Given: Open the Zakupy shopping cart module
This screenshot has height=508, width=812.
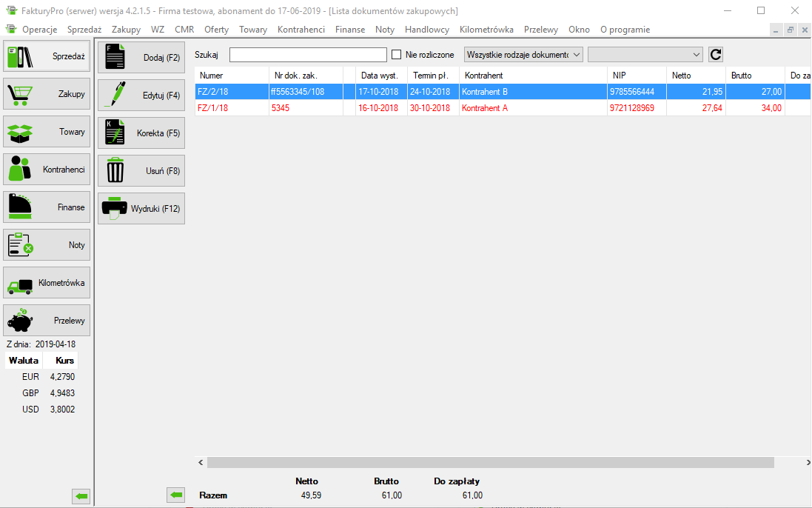Looking at the screenshot, I should [47, 94].
